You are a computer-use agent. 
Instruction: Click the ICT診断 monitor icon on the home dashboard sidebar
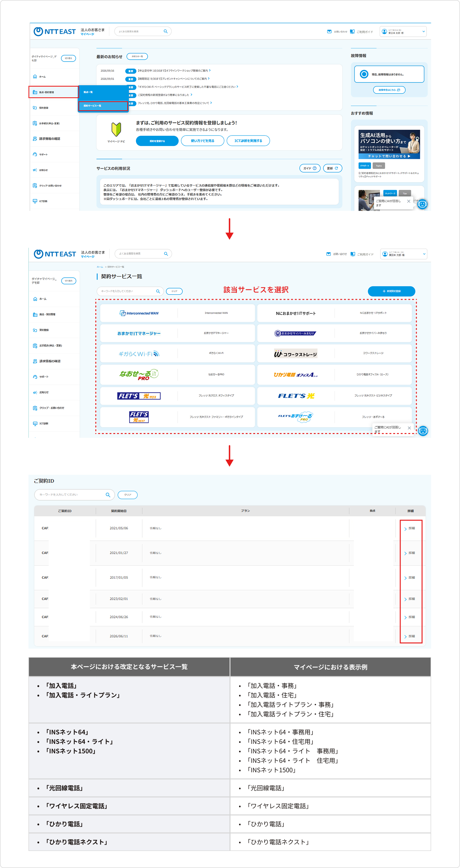tap(35, 201)
